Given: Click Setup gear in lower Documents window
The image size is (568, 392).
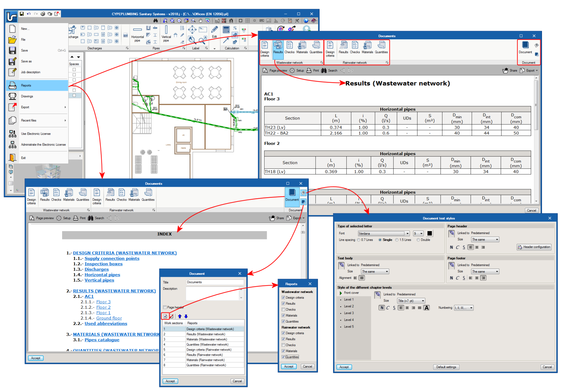Looking at the screenshot, I should click(x=64, y=218).
